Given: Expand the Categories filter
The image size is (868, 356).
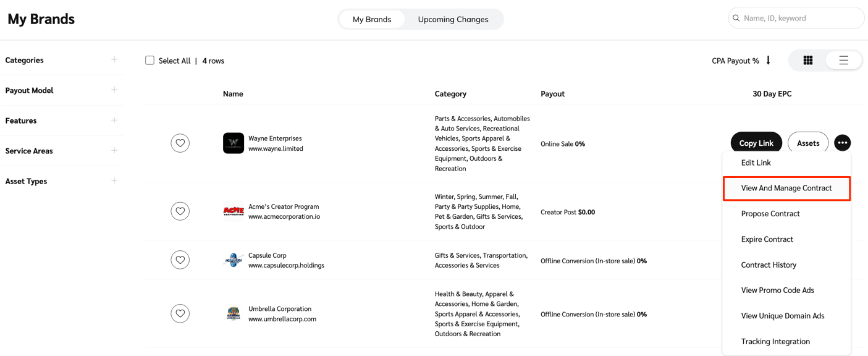Looking at the screenshot, I should [114, 60].
